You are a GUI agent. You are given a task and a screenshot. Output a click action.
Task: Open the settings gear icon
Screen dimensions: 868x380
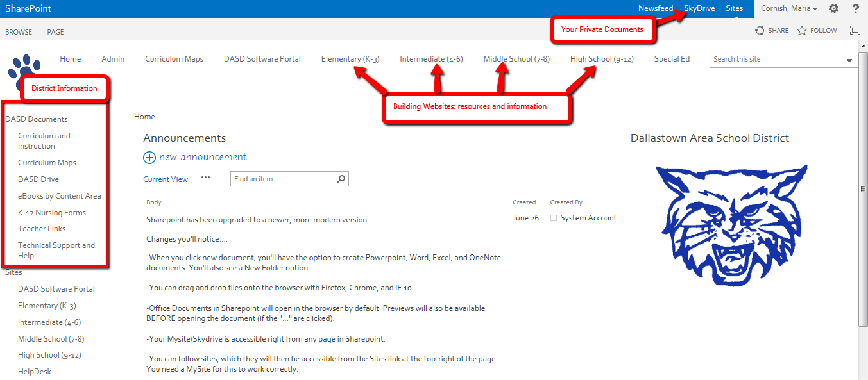(833, 8)
